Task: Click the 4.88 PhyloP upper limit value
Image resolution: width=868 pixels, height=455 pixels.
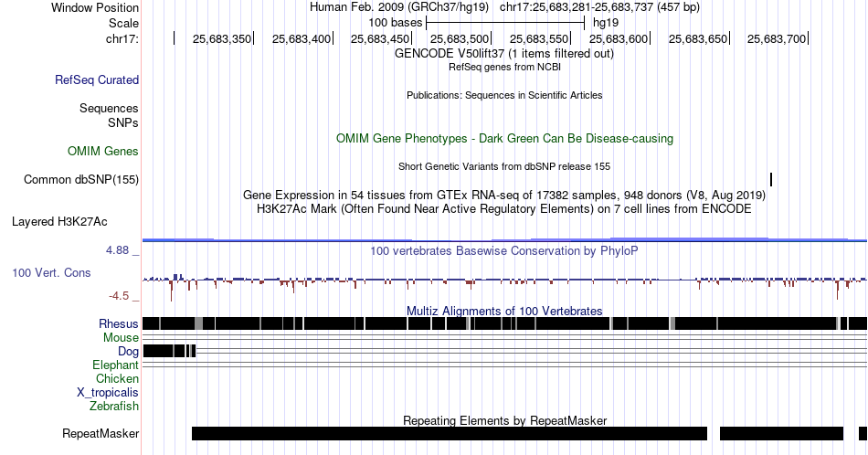Action: click(x=117, y=250)
